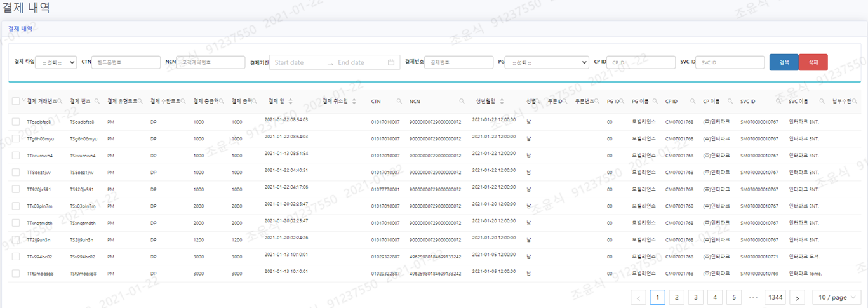The image size is (868, 308).
Task: Open search filter for CP ID column
Action: [x=693, y=101]
